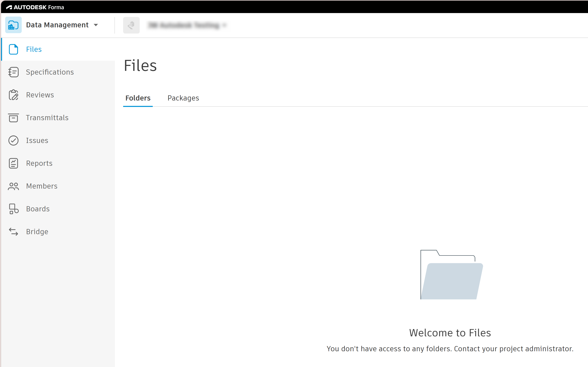588x367 pixels.
Task: Click the Autodesk Forma logo
Action: (x=35, y=7)
